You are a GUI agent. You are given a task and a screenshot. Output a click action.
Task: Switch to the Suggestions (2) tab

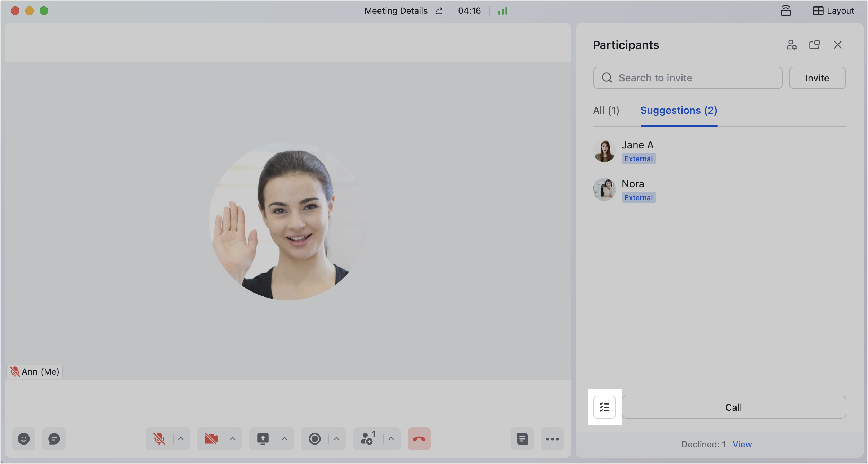click(678, 110)
